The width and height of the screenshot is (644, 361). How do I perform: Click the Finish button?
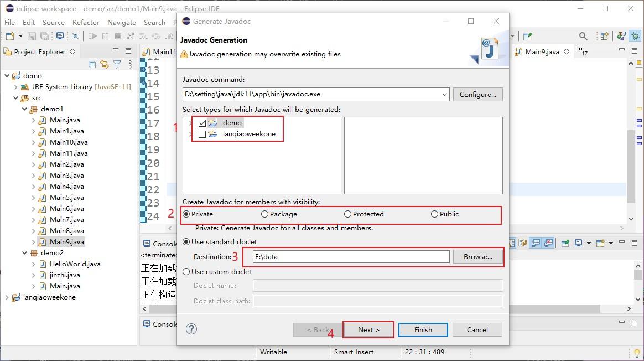pos(423,330)
